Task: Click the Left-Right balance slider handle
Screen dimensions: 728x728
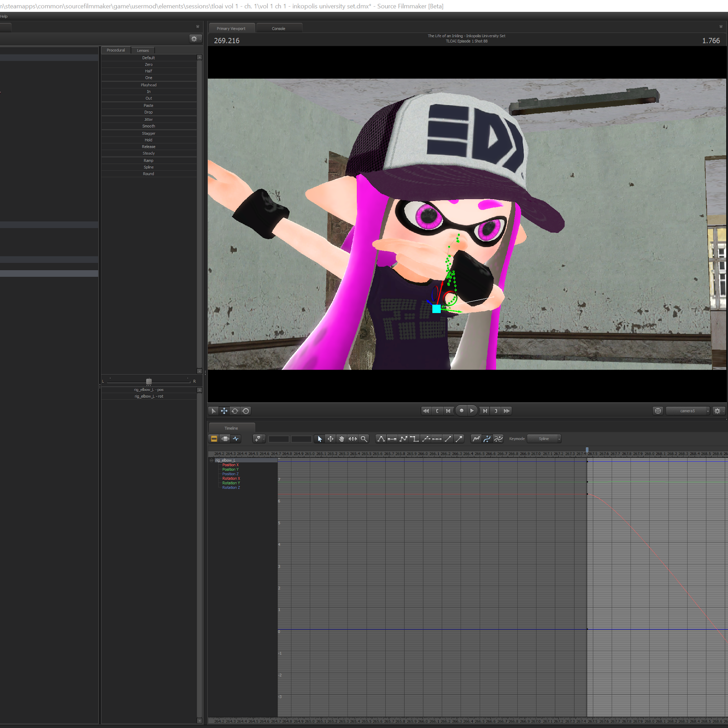Action: coord(149,381)
